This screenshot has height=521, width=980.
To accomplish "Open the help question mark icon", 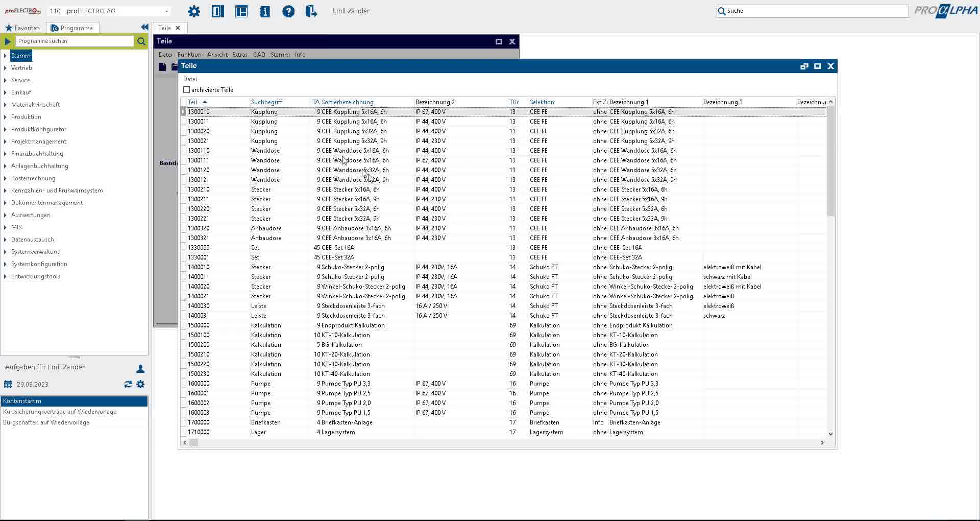I will [288, 11].
